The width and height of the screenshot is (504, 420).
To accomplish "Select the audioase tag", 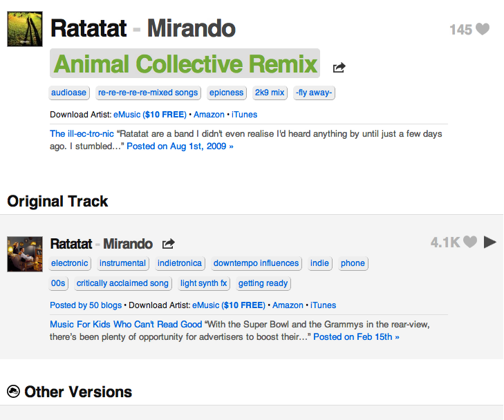I will 68,93.
